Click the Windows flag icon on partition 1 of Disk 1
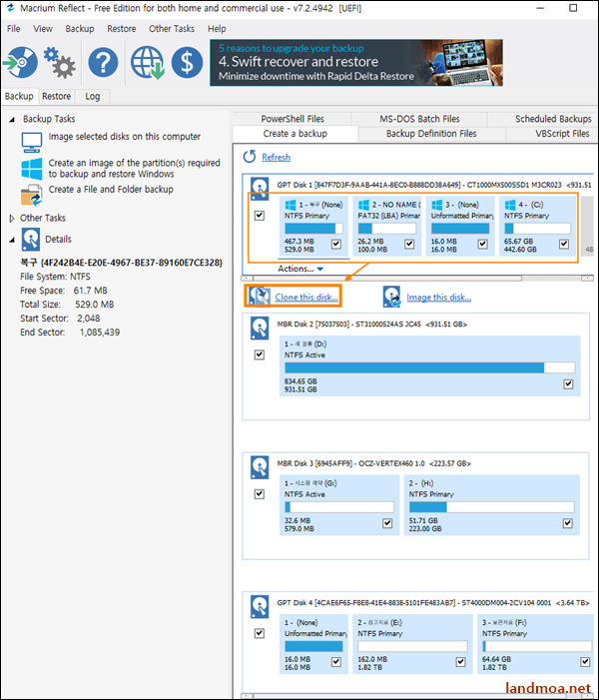 pos(291,205)
